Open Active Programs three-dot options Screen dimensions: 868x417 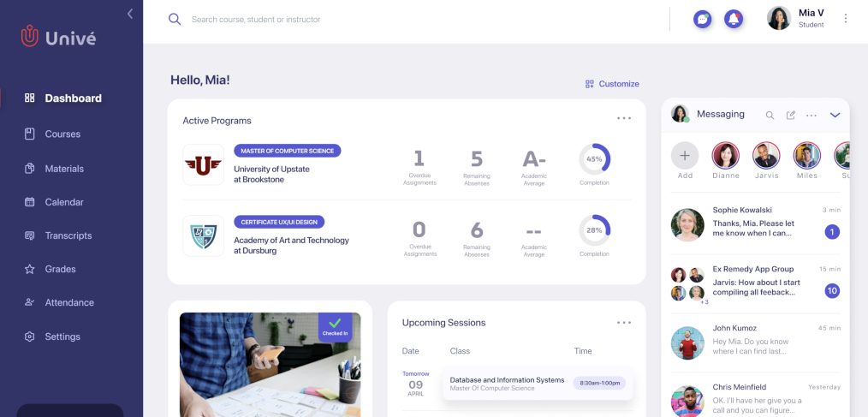pos(624,118)
